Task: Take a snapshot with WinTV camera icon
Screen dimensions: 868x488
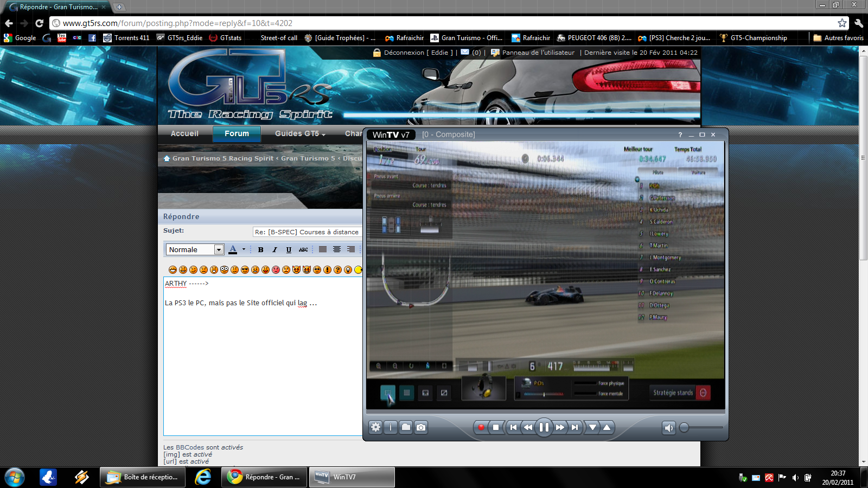Action: point(421,427)
